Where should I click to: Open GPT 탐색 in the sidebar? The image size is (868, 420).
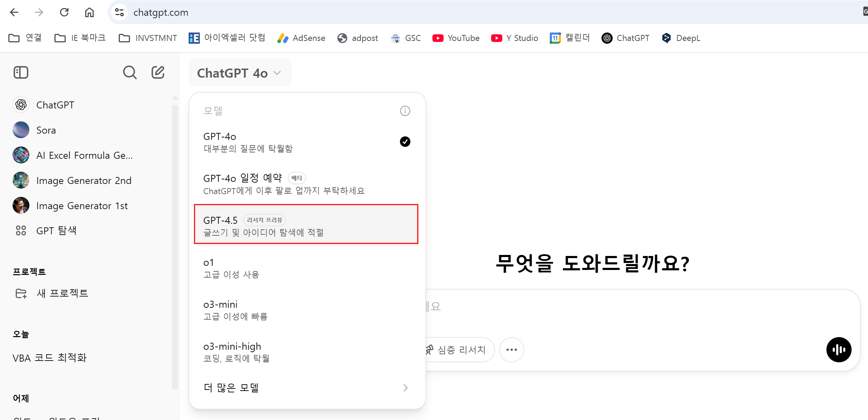pyautogui.click(x=87, y=231)
